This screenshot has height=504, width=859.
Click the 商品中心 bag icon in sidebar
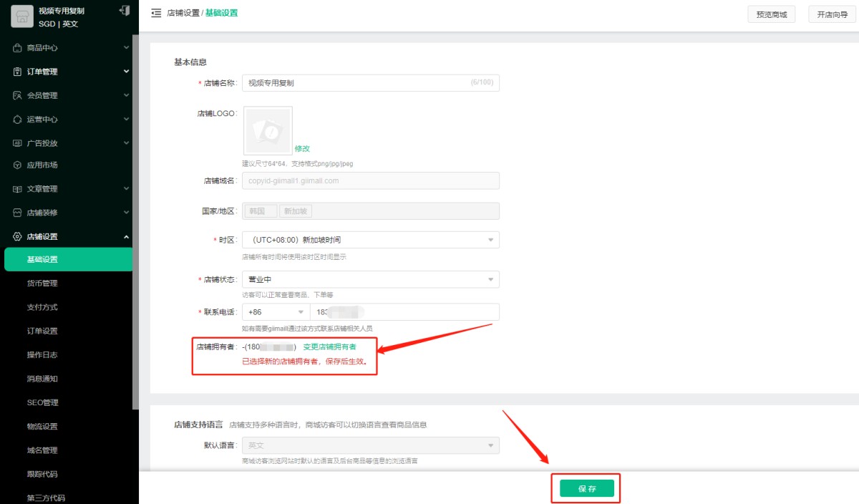(17, 48)
